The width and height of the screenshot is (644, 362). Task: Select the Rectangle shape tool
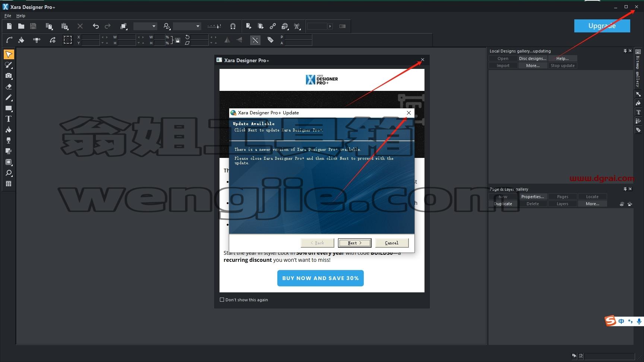[9, 108]
